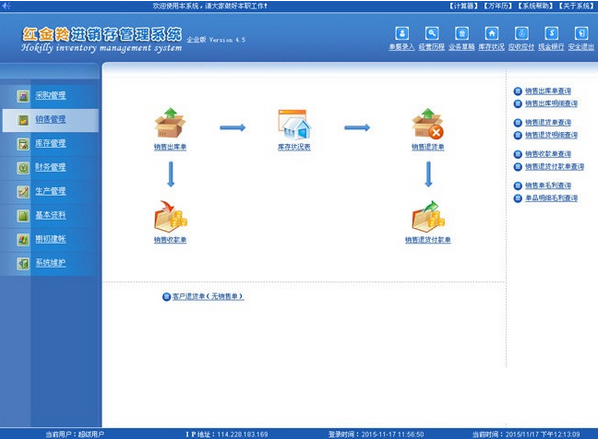Screen dimensions: 599x439
Task: Select 销售管理 in the sidebar menu
Action: click(x=50, y=120)
